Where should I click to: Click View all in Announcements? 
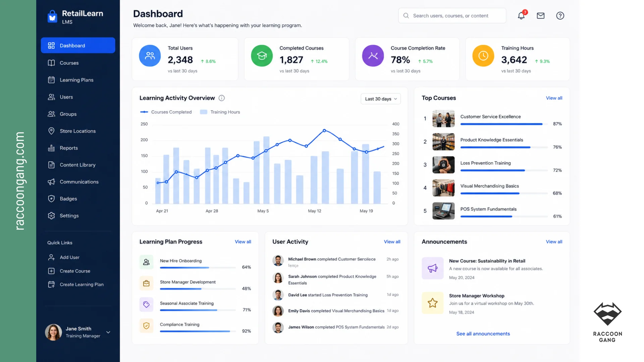(554, 242)
